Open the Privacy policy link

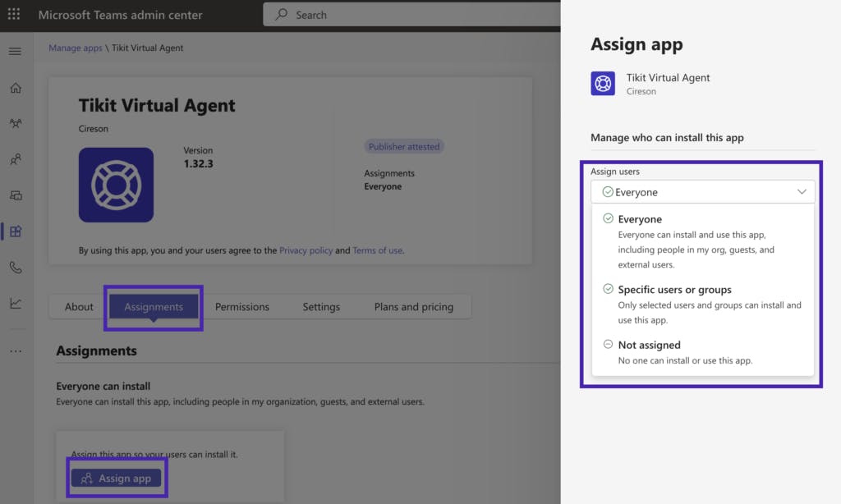tap(306, 250)
